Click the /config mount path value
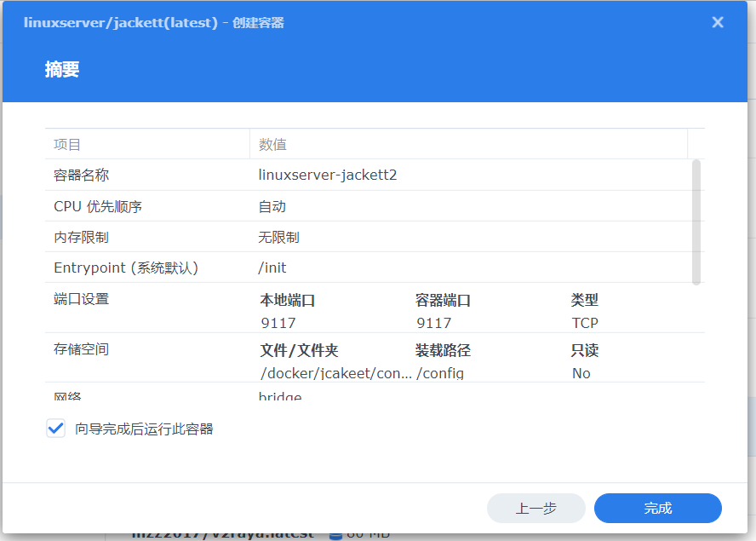The width and height of the screenshot is (756, 541). 440,373
